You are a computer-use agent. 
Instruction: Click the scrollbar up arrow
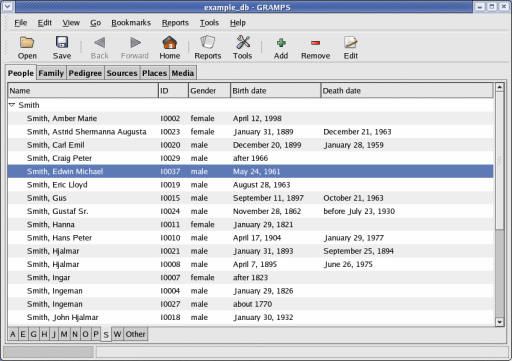click(499, 87)
